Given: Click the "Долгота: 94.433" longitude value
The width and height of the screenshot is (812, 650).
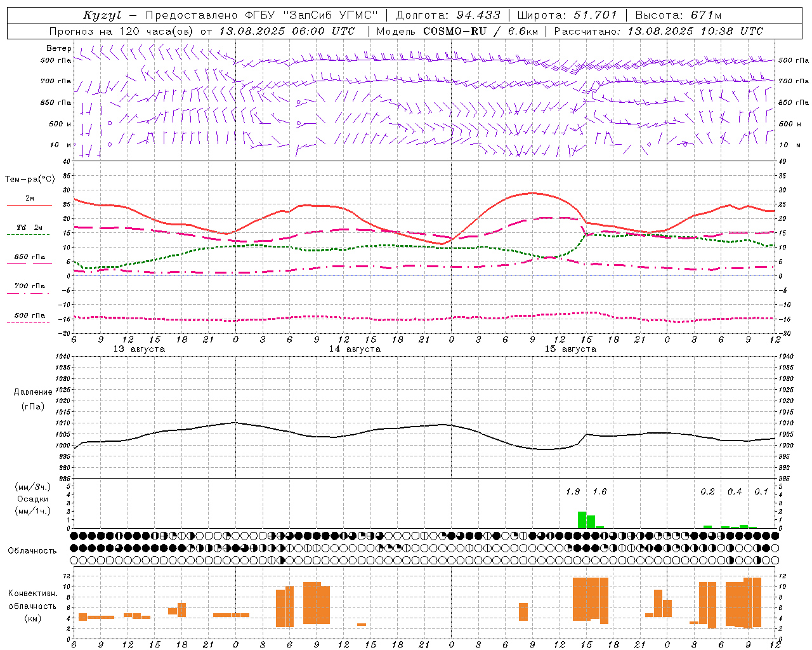Looking at the screenshot, I should (x=448, y=15).
